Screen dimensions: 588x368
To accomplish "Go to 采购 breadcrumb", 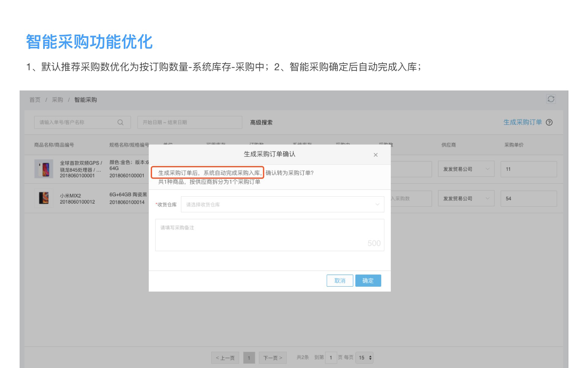I will [x=57, y=100].
